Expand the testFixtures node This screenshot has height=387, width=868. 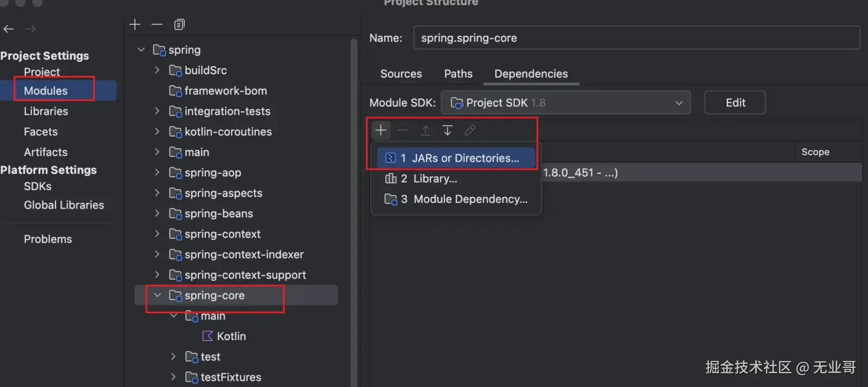click(x=173, y=377)
